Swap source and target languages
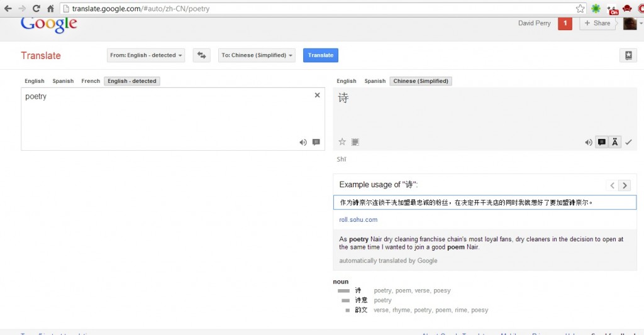644x335 pixels. pyautogui.click(x=202, y=55)
